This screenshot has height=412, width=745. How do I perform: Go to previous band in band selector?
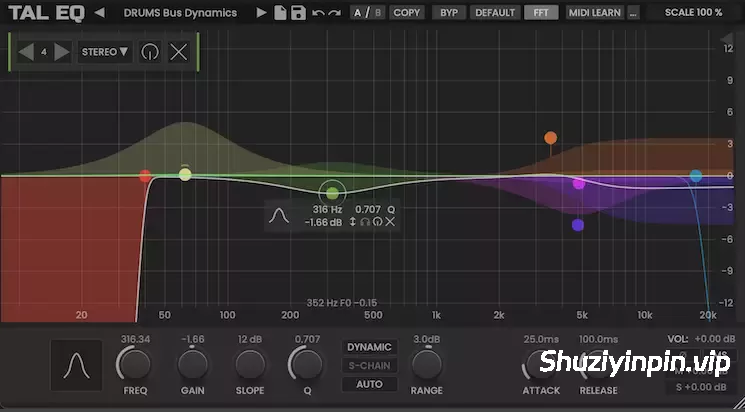coord(26,52)
